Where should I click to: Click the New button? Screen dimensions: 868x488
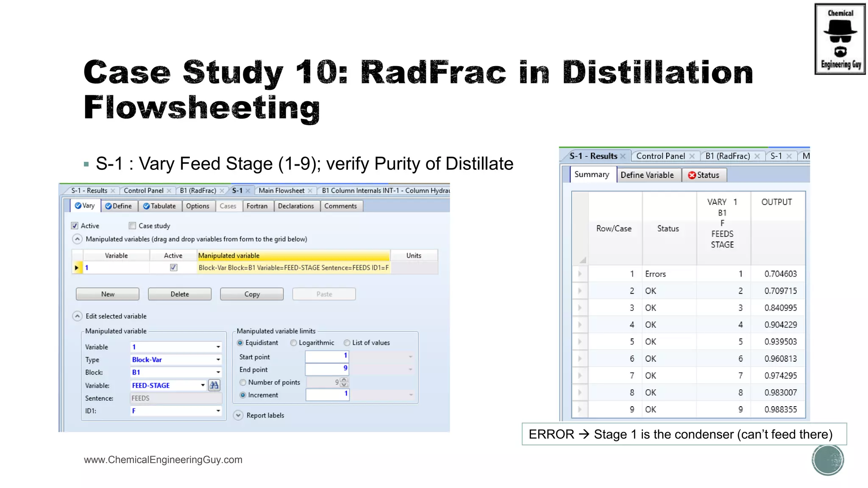point(108,294)
